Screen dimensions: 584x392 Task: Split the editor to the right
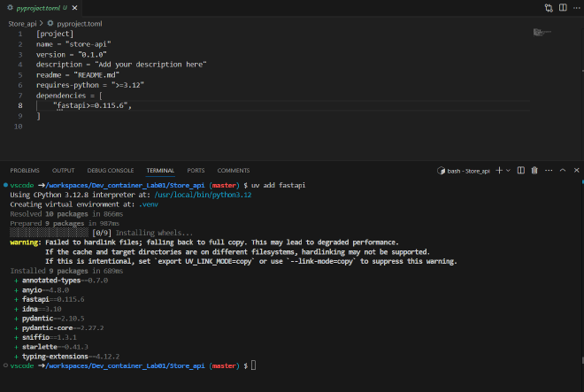[563, 8]
